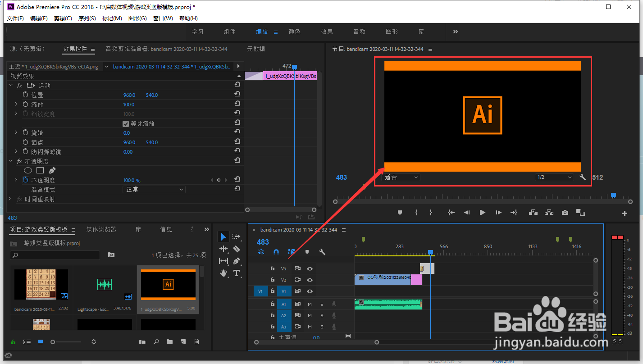Click Mark In brace button
643x364 pixels.
click(x=416, y=213)
